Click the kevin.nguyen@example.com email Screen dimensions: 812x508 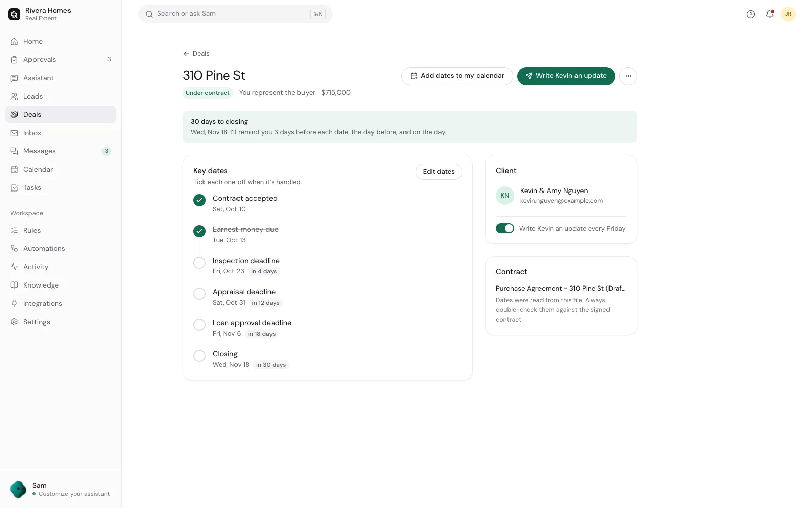pos(562,201)
